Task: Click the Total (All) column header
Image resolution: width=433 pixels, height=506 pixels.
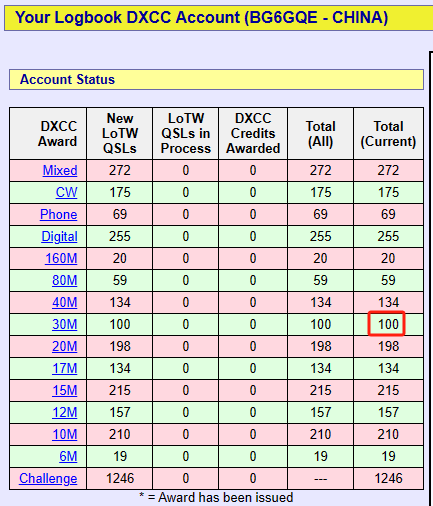Action: 321,134
